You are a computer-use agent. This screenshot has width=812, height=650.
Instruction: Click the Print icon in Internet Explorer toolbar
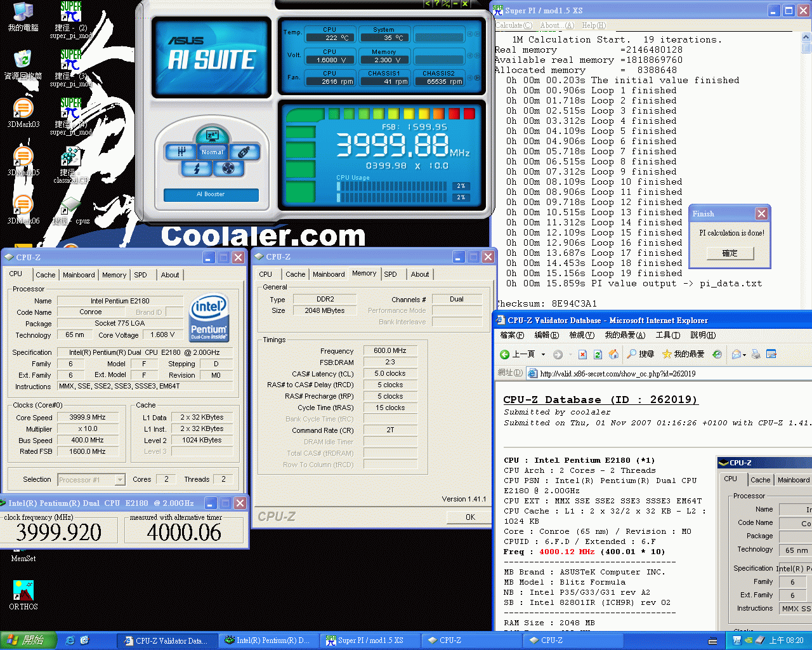(756, 354)
